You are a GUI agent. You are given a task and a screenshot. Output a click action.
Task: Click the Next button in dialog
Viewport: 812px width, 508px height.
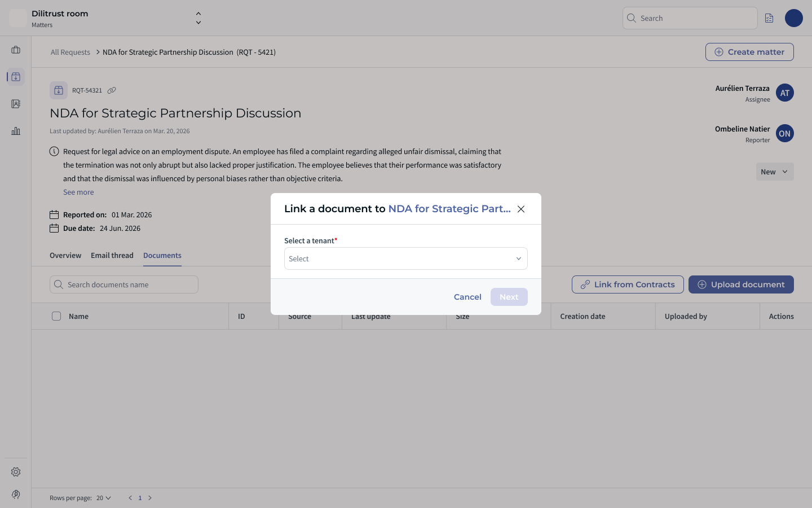click(509, 297)
